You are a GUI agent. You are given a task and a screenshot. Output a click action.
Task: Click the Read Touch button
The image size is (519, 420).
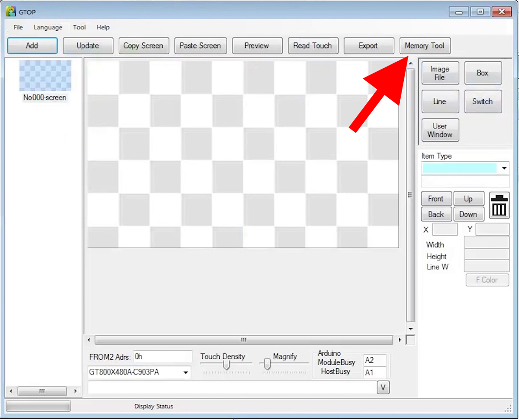[x=312, y=46]
